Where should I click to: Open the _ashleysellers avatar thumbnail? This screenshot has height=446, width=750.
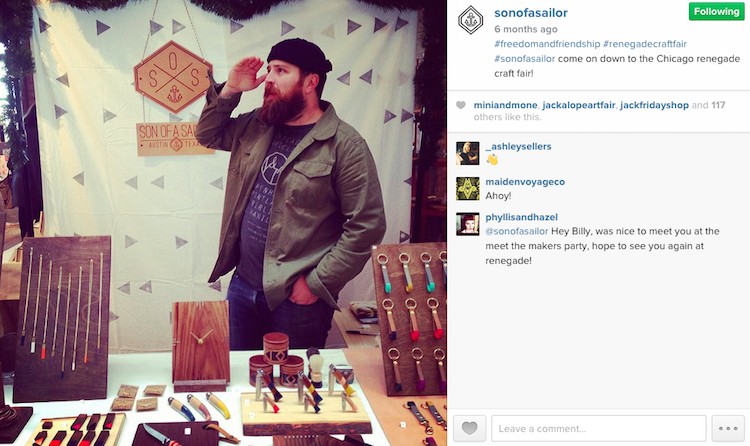point(467,154)
